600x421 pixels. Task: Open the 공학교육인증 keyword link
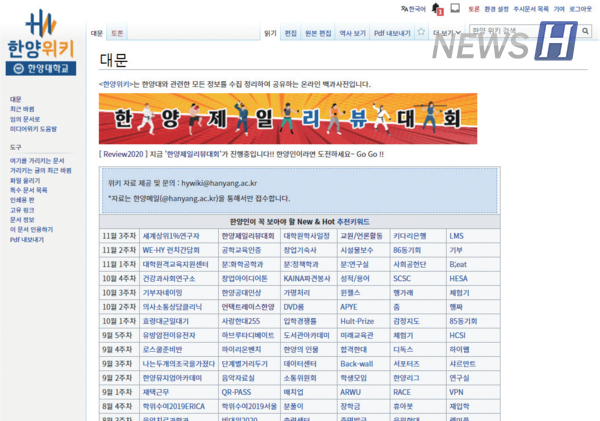(x=241, y=250)
